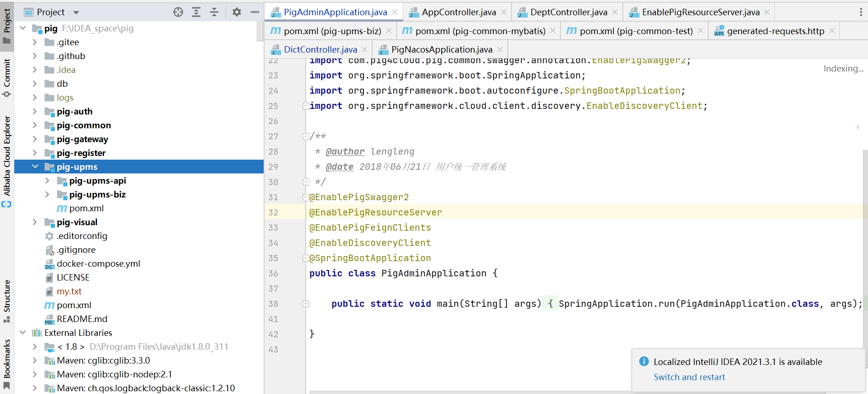Select README.md file
Image resolution: width=868 pixels, height=394 pixels.
coord(82,319)
